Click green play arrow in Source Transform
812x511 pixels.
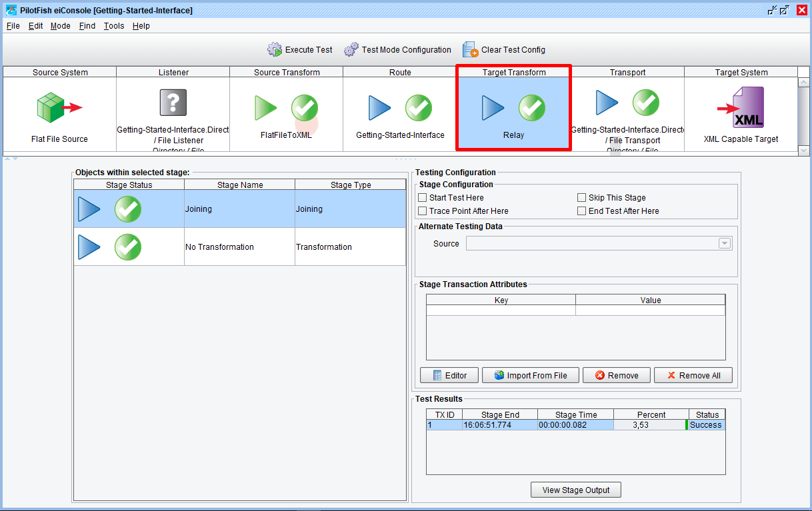[265, 108]
